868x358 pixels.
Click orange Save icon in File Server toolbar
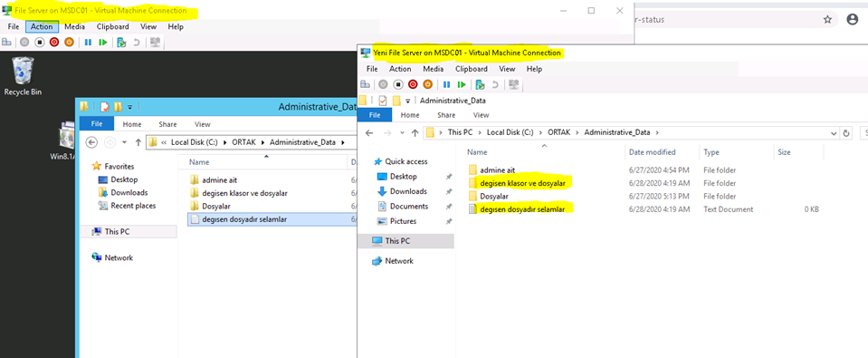pos(69,42)
